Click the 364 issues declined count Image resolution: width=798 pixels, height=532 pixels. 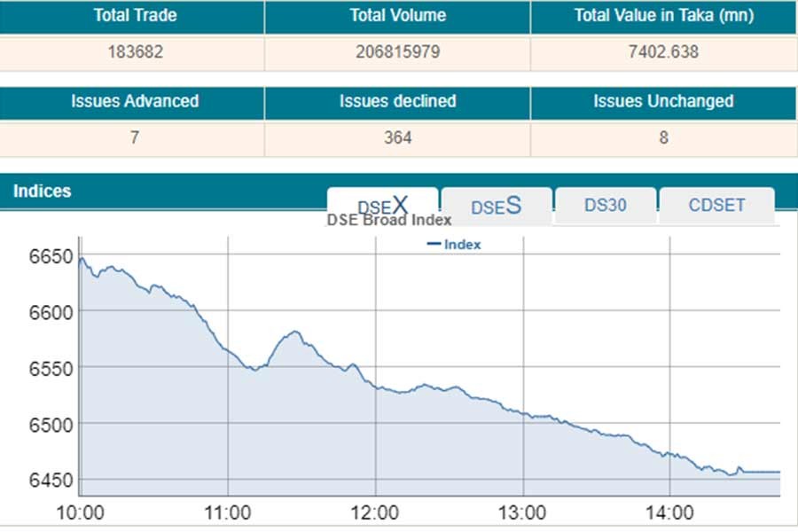pyautogui.click(x=397, y=137)
